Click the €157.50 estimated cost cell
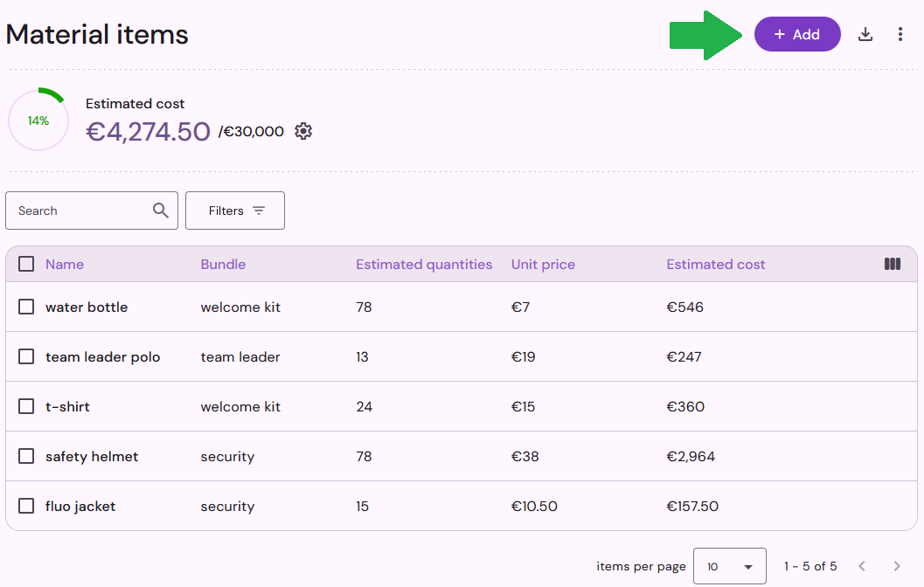Screen dimensions: 924x587 click(692, 507)
